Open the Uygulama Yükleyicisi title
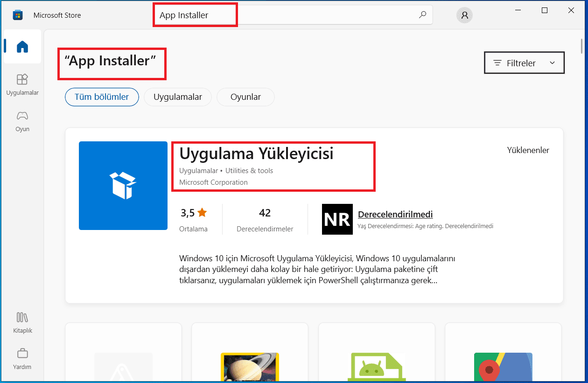The height and width of the screenshot is (383, 588). [256, 153]
